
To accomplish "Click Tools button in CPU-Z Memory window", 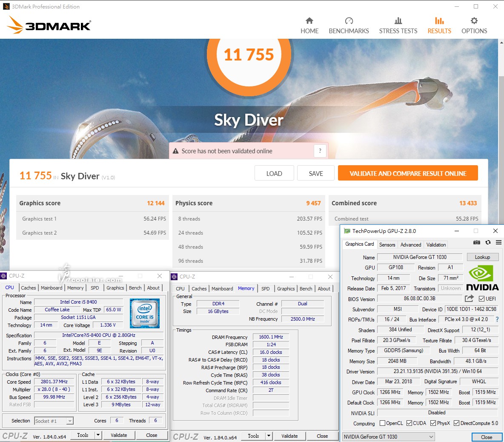I will pyautogui.click(x=253, y=436).
